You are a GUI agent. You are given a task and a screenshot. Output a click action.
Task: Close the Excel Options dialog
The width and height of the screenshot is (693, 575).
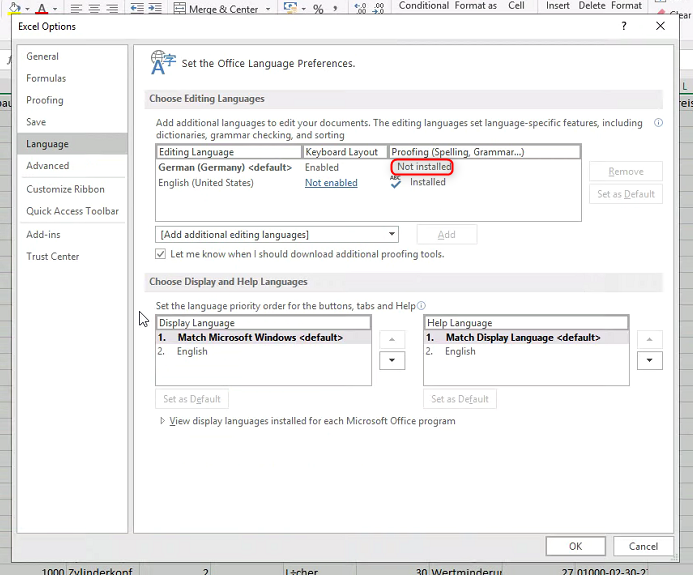point(660,26)
